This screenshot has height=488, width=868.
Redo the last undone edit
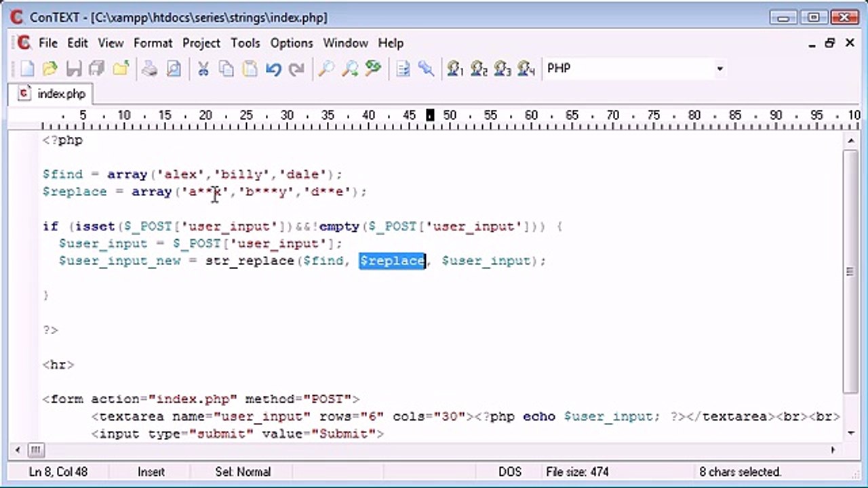[x=296, y=68]
